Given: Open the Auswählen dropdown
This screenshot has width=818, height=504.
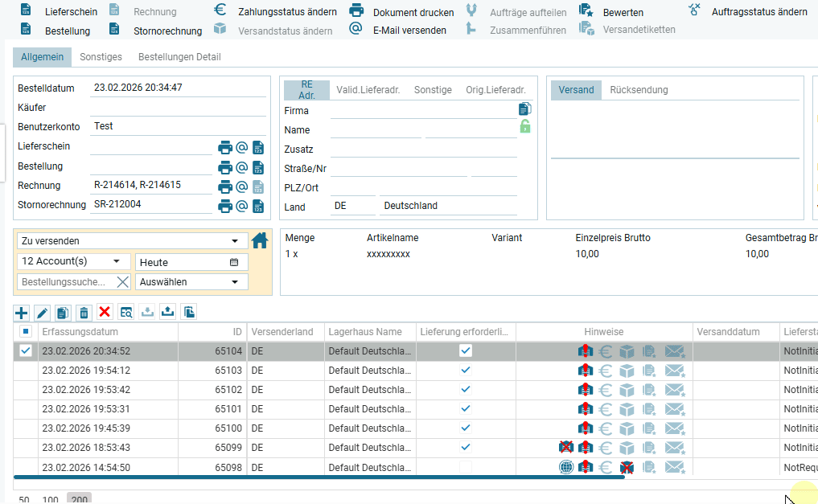Looking at the screenshot, I should [x=235, y=282].
